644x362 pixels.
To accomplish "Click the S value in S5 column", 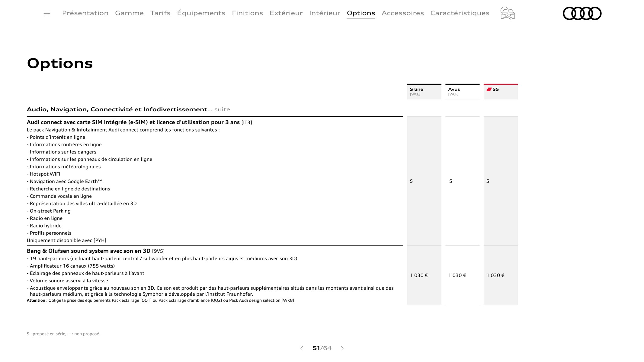I will pos(488,181).
